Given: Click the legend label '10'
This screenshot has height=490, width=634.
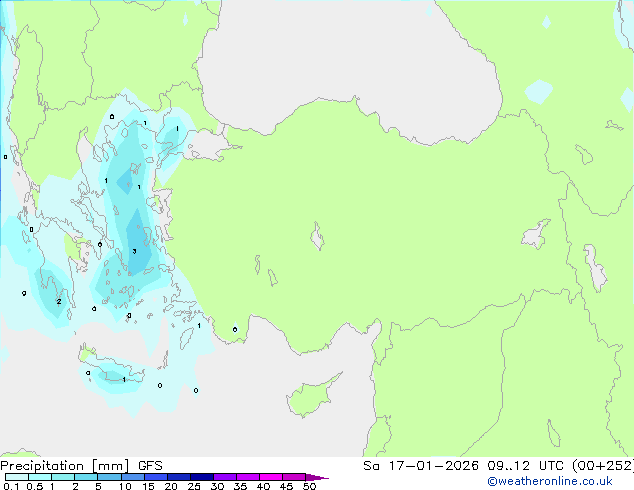Looking at the screenshot, I should click(125, 486).
